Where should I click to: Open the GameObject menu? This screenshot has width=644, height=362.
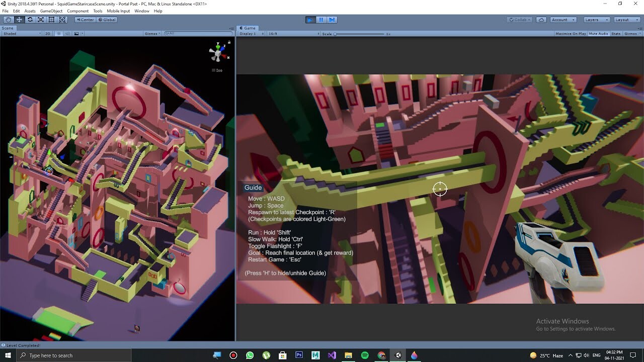click(52, 11)
